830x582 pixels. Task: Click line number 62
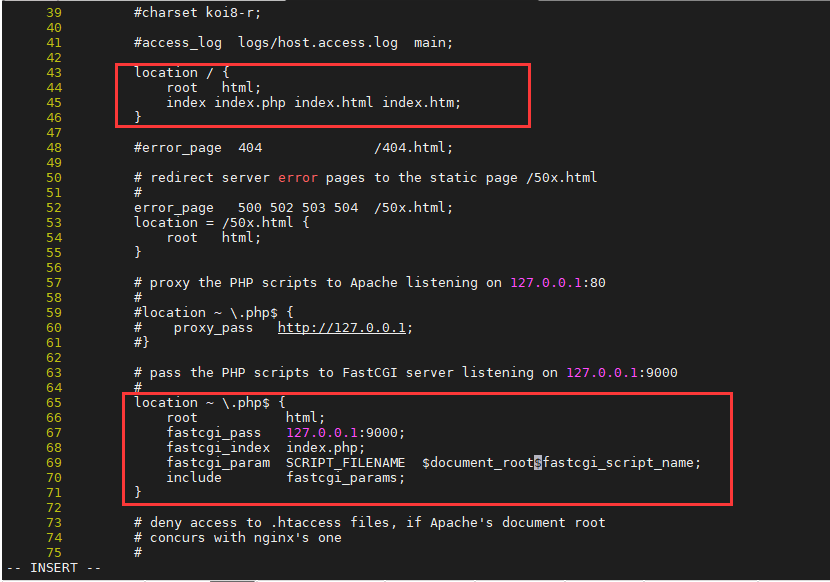pos(53,358)
